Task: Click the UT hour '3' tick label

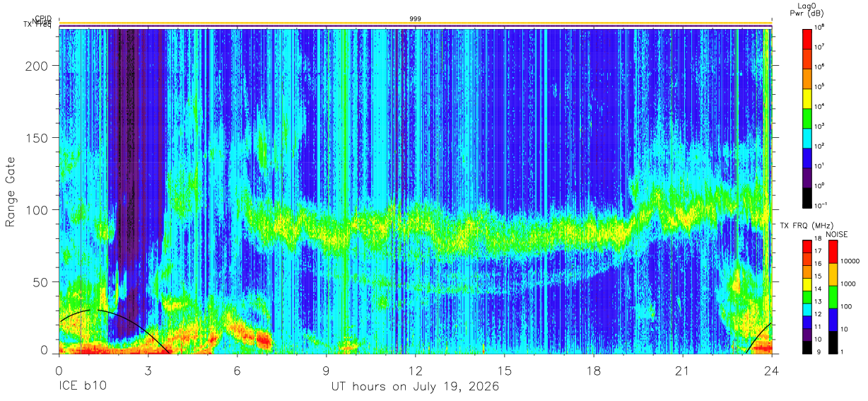Action: 148,371
